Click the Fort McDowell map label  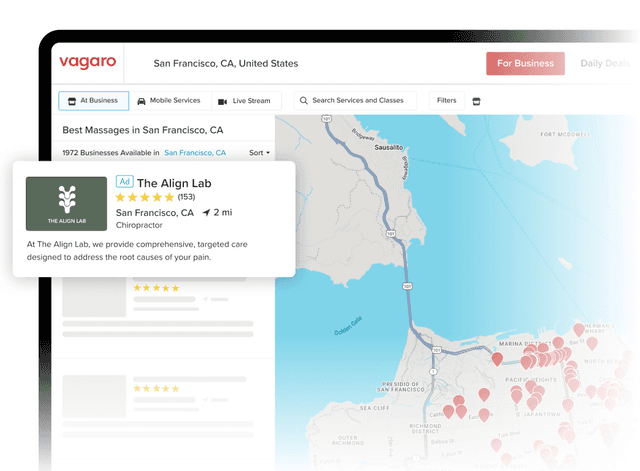click(565, 134)
